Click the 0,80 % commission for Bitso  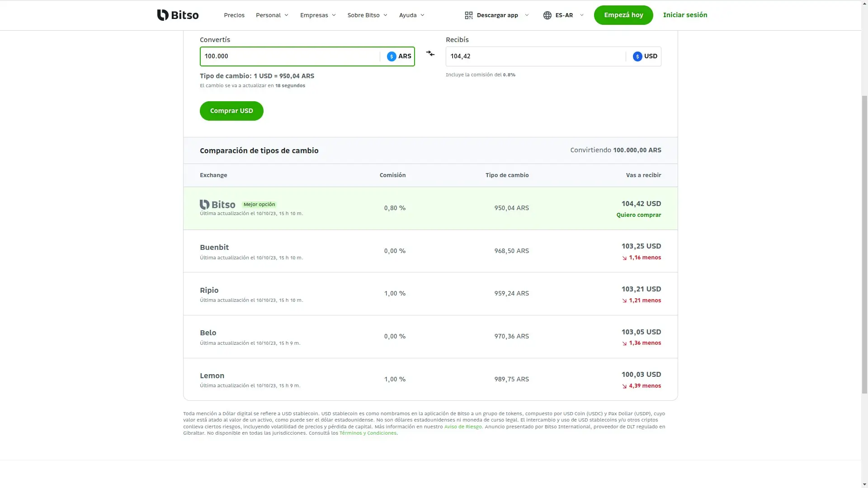(x=395, y=208)
